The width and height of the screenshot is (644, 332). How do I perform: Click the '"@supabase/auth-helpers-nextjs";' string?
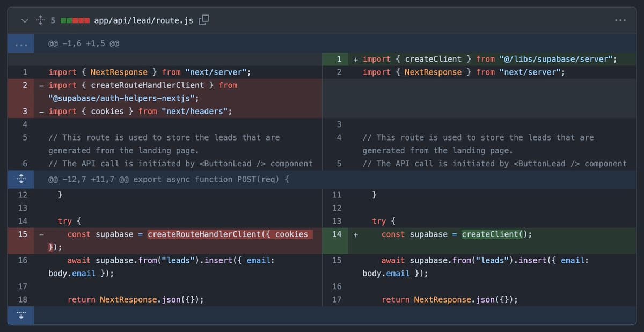pos(123,98)
